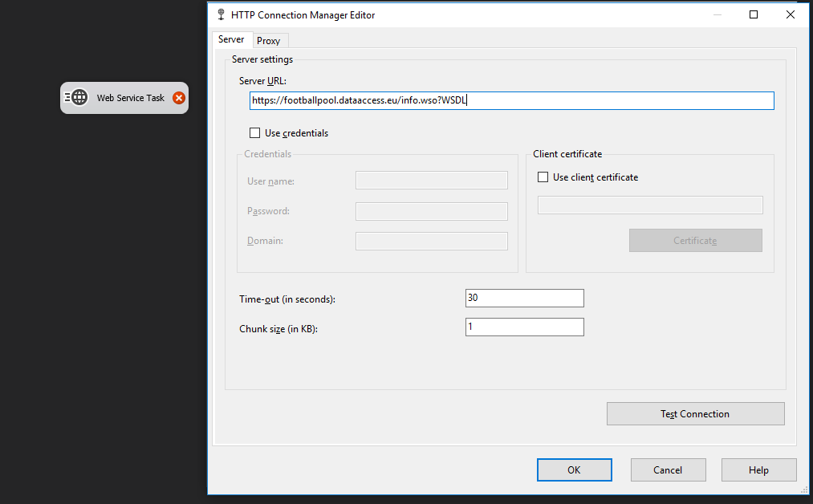Image resolution: width=813 pixels, height=504 pixels.
Task: Confirm settings with the OK button
Action: [574, 470]
